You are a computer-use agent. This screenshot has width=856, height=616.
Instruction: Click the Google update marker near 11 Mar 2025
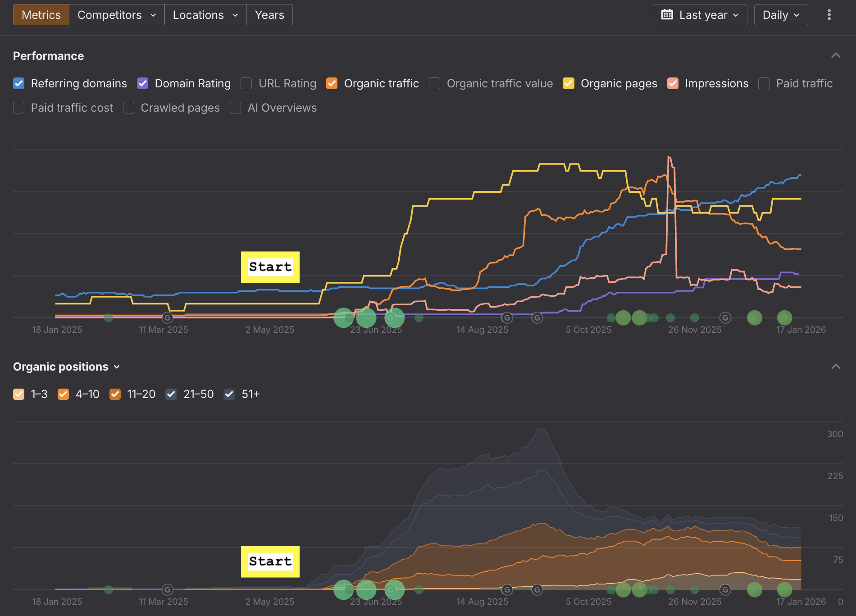[168, 318]
